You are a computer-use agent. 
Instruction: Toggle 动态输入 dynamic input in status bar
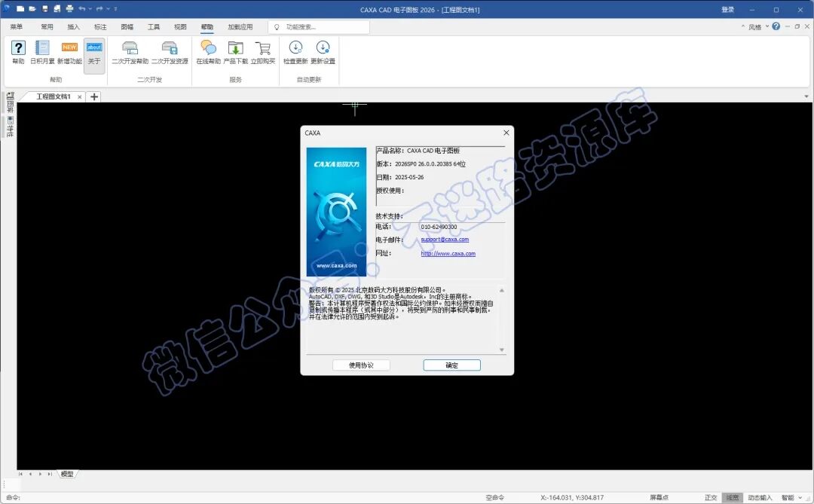click(760, 497)
